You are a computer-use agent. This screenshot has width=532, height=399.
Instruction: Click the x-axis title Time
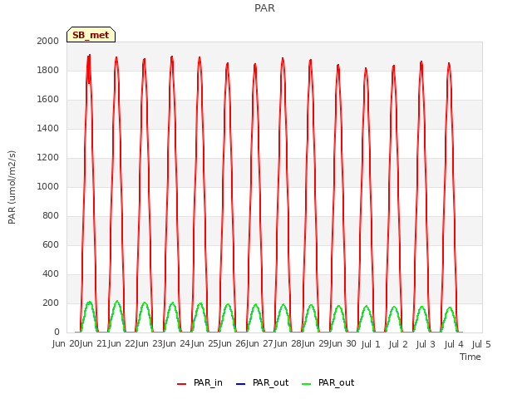pos(470,357)
